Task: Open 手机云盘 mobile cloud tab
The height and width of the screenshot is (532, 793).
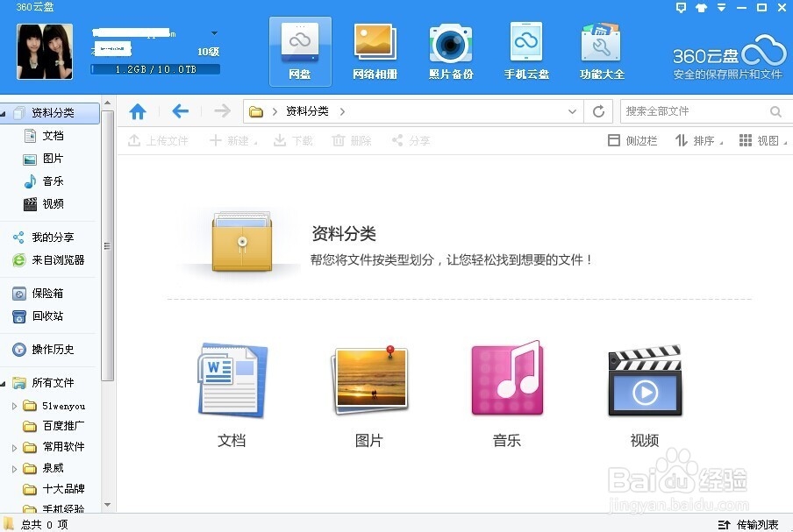Action: [x=526, y=52]
